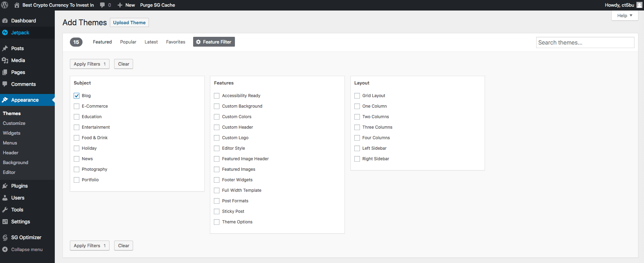
Task: Click the Tools wrench icon
Action: coord(5,210)
